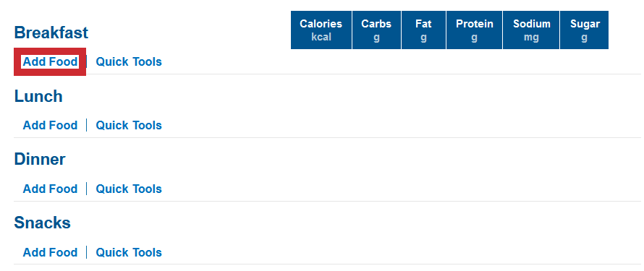Image resolution: width=644 pixels, height=271 pixels.
Task: Click the kcal unit under Calories
Action: pyautogui.click(x=321, y=38)
